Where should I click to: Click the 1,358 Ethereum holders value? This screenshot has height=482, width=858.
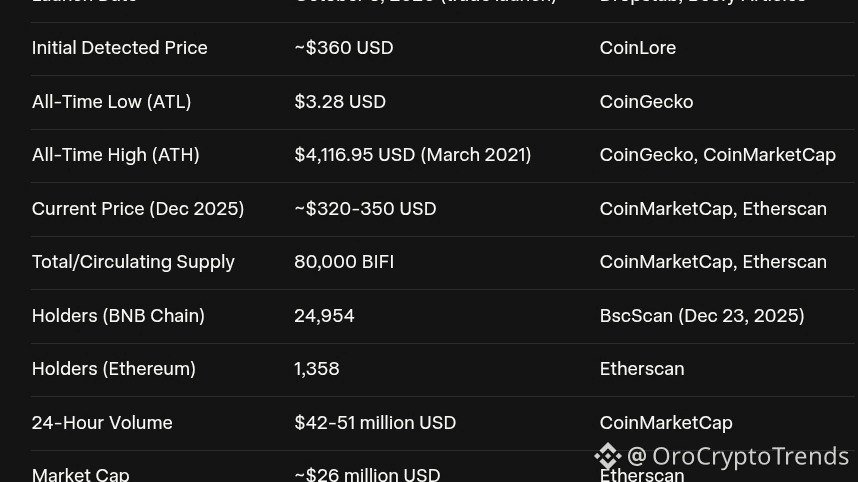(316, 369)
